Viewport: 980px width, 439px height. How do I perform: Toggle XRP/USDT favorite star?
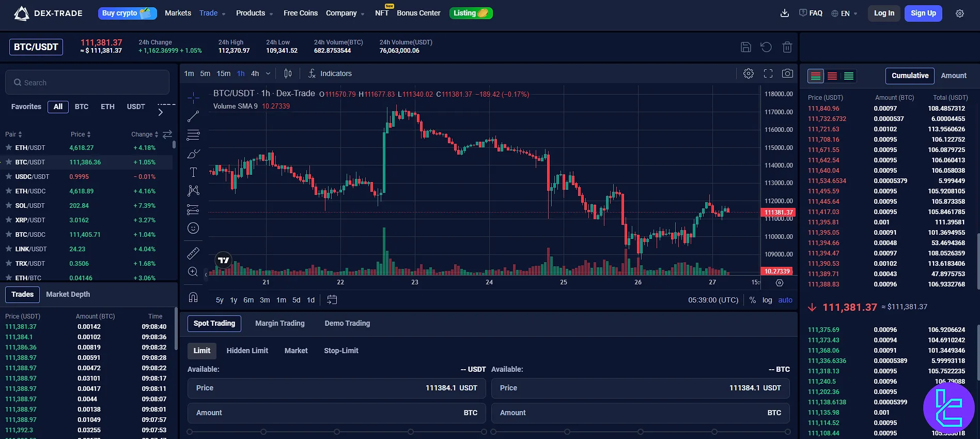pos(9,220)
